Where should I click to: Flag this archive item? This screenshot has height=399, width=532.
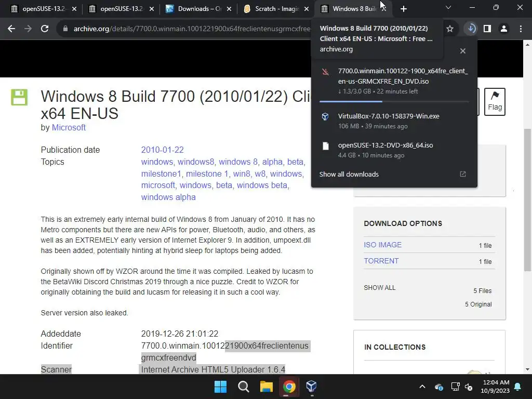pos(495,102)
